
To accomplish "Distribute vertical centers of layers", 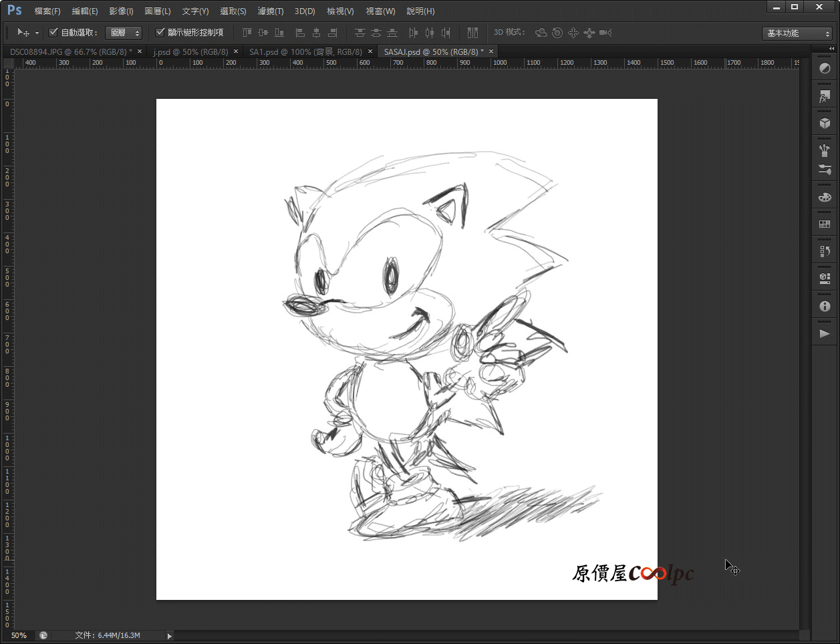I will pyautogui.click(x=376, y=32).
